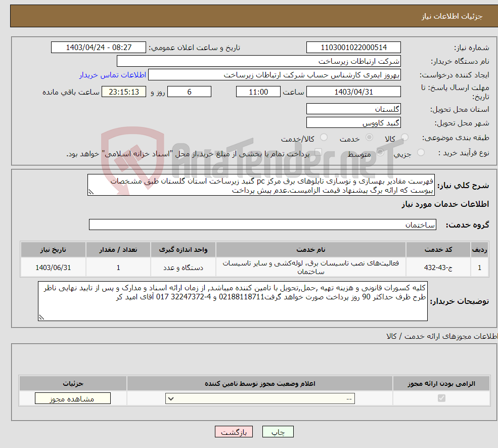
Task: Click the need date cell 1403/06/31
Action: [x=53, y=267]
